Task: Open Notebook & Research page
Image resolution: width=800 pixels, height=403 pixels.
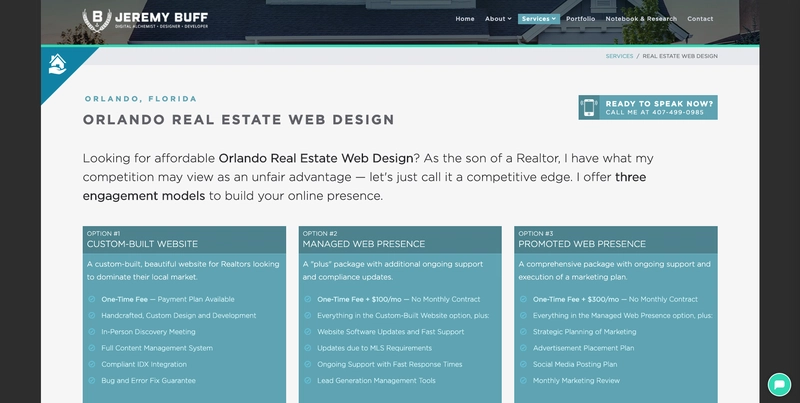Action: click(x=641, y=19)
